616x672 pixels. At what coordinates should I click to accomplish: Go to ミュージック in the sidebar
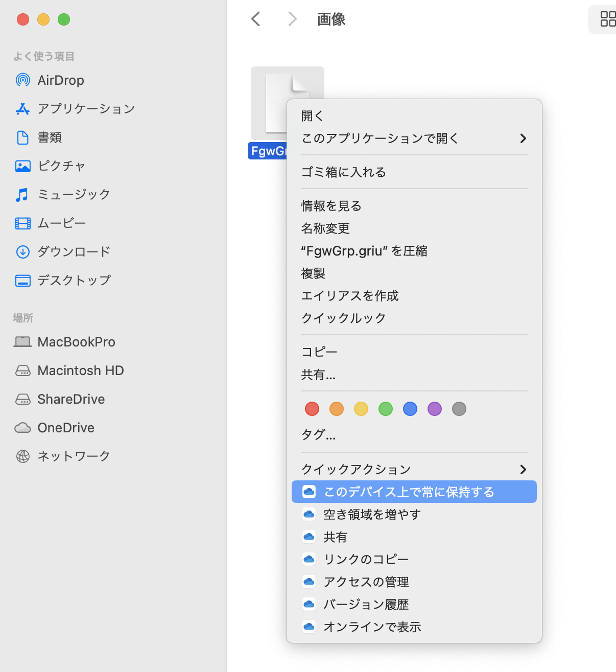point(74,195)
